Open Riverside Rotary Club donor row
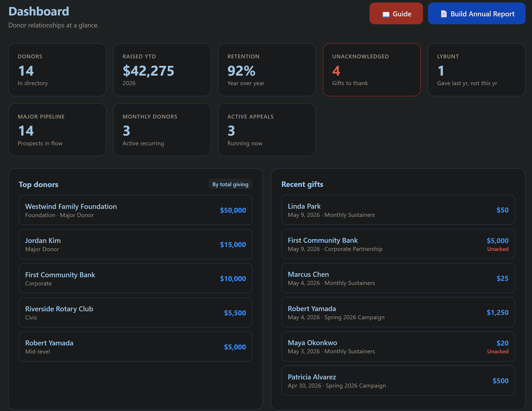 (135, 312)
